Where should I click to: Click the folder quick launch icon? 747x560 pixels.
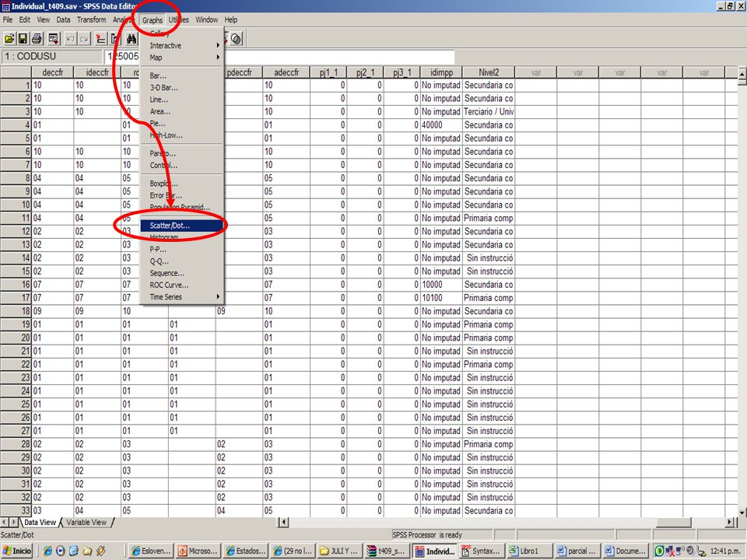tap(86, 551)
